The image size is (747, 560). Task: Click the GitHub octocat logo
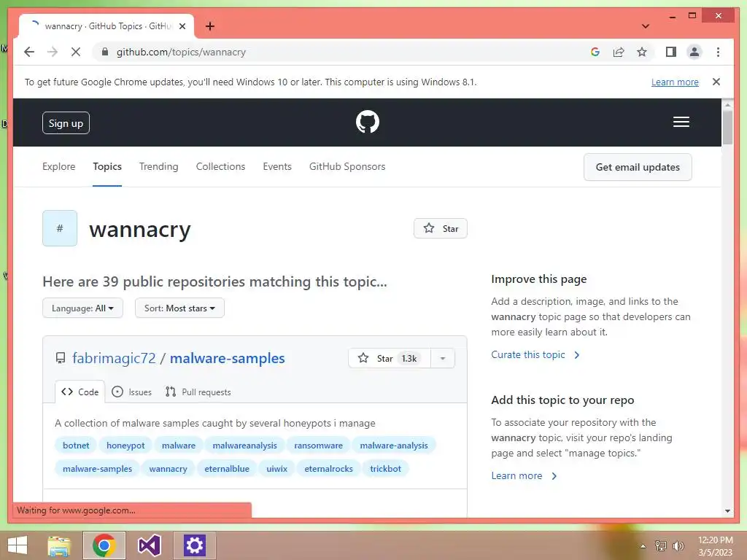(x=368, y=122)
